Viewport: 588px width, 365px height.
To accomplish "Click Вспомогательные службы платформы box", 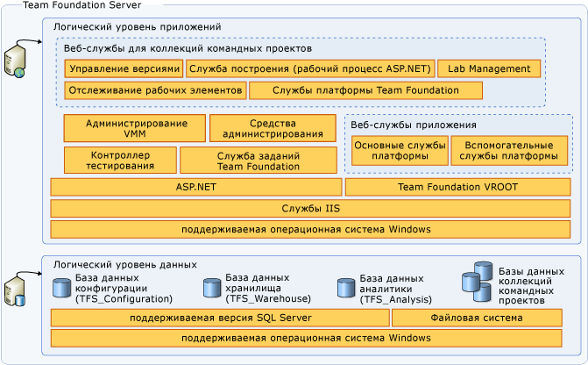I will point(509,151).
